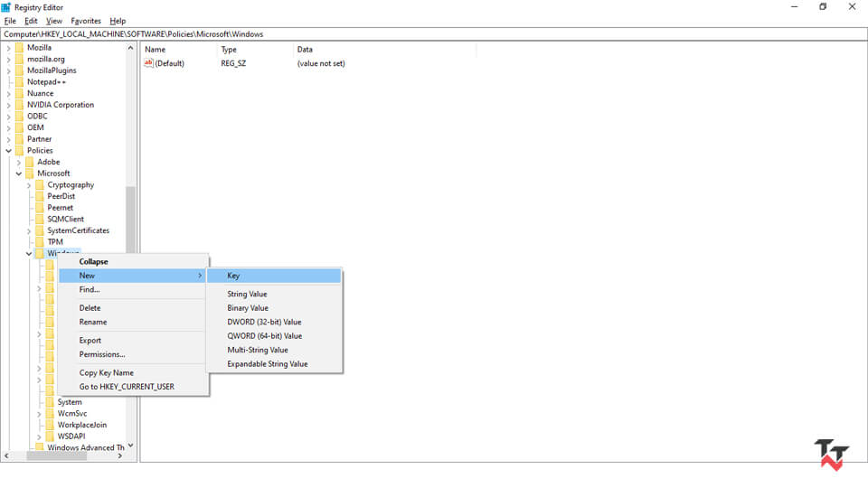Click the Nuance folder icon
The image size is (868, 488).
(x=19, y=93)
